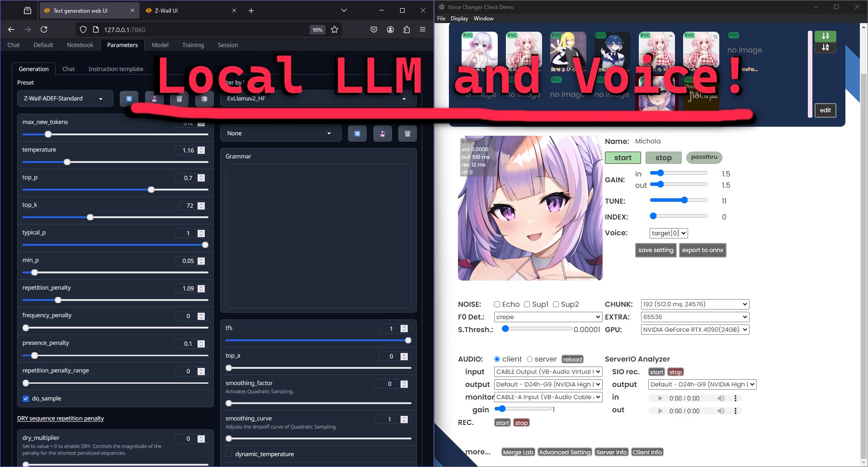This screenshot has height=467, width=868.
Task: Open Firefox application menu
Action: pos(423,29)
